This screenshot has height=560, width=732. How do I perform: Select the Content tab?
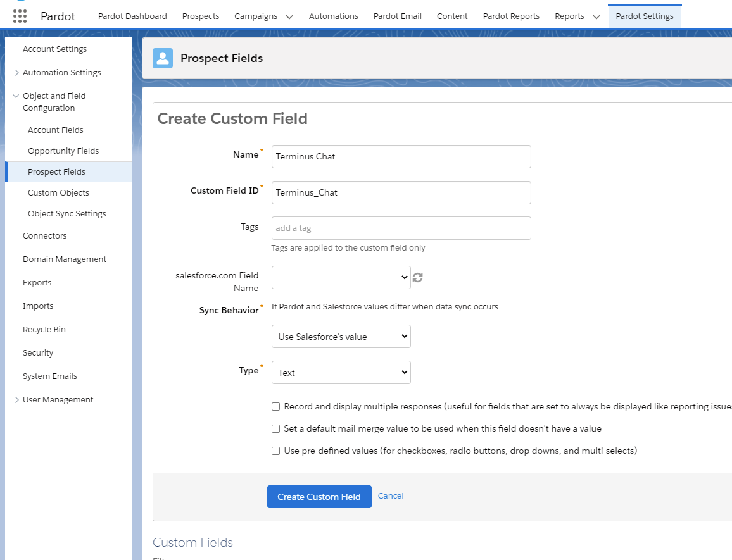tap(452, 16)
